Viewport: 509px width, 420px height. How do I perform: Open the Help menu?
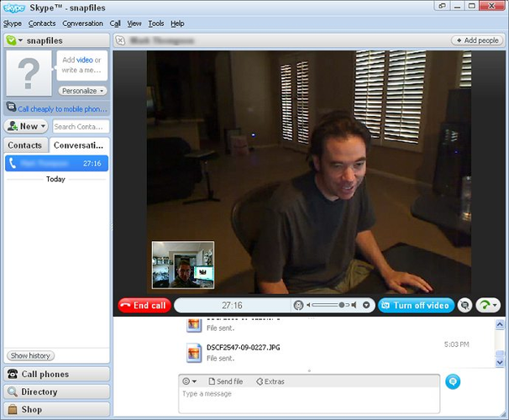click(x=177, y=24)
